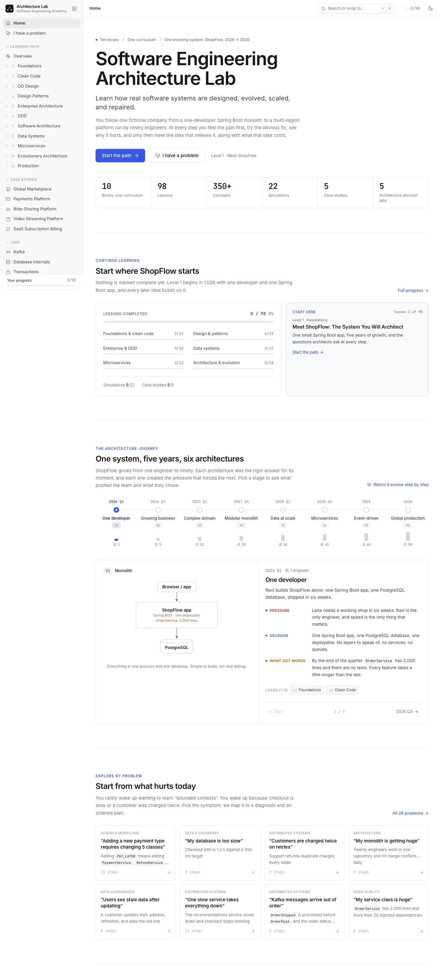Expand the Foundations chapter chevron
Screen dimensions: 441x980
tap(7, 66)
